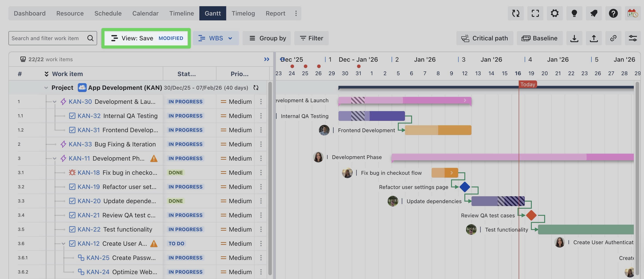Collapse the work item panel with double chevron
Viewport: 644px width, 279px height.
[267, 59]
